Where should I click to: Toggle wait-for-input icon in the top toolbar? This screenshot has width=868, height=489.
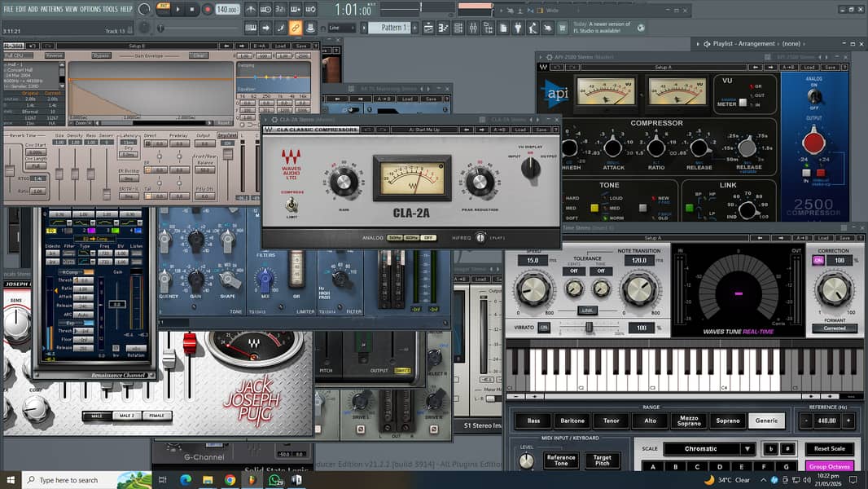pyautogui.click(x=265, y=10)
